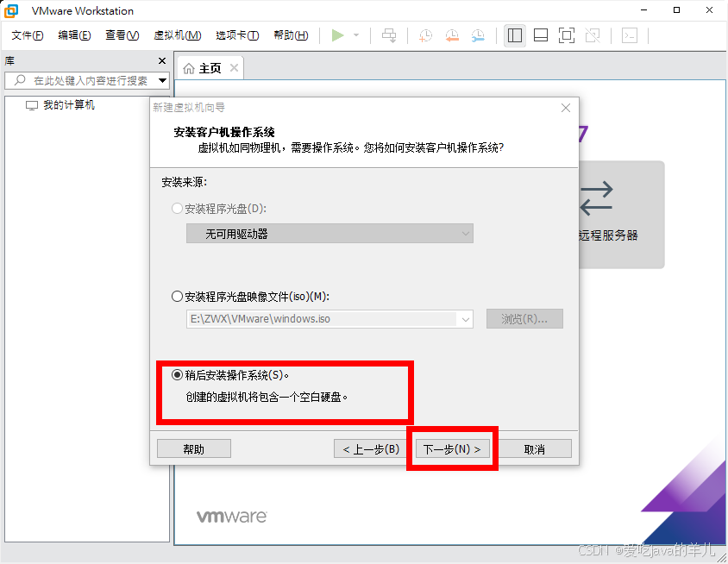Viewport: 728px width, 564px height.
Task: Click the revert to snapshot icon
Action: 452,35
